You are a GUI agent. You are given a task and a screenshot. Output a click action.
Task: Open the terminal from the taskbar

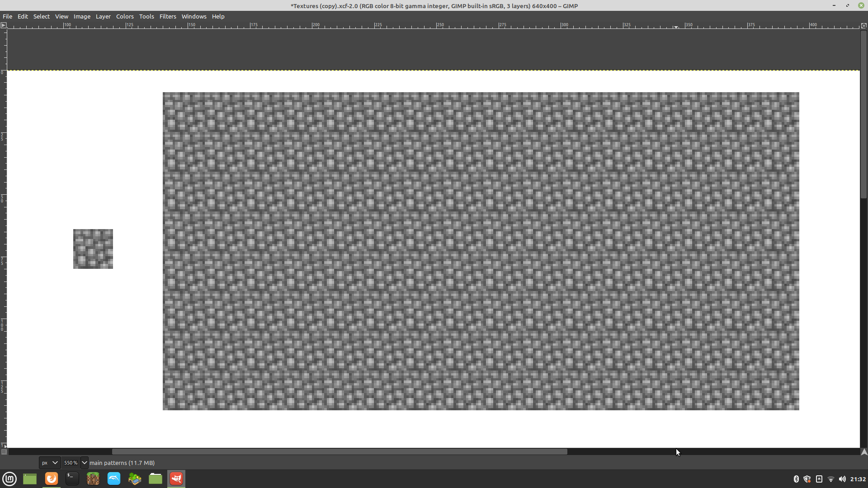click(71, 479)
